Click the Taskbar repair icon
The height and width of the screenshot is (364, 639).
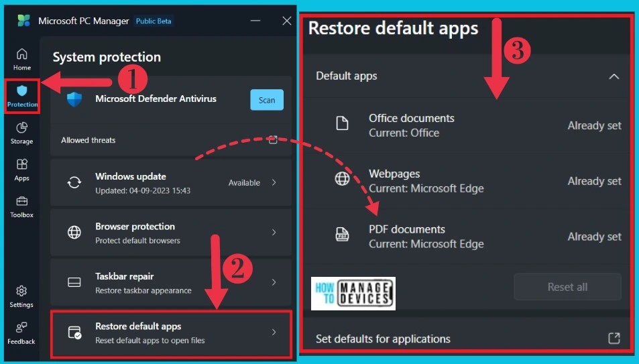coord(74,282)
